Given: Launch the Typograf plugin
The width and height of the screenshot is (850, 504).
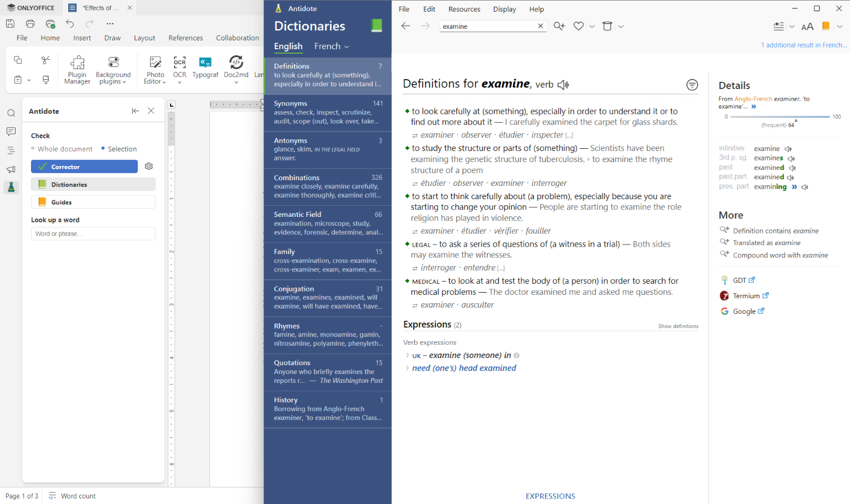Looking at the screenshot, I should pos(205,67).
